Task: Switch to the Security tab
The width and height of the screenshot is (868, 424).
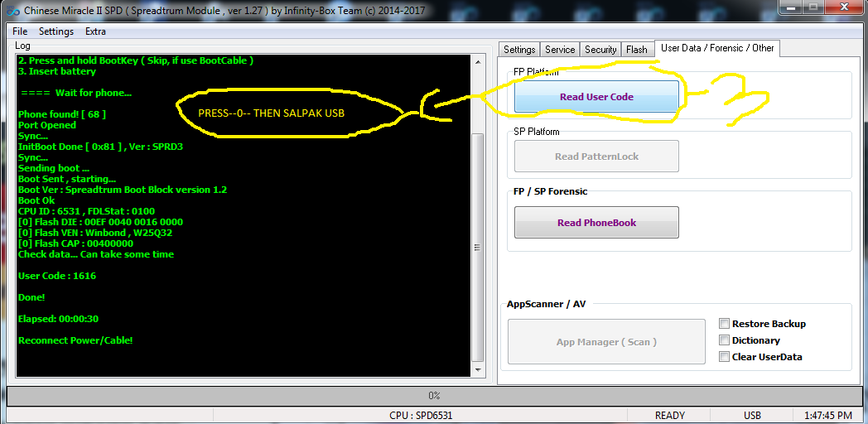Action: coord(600,49)
